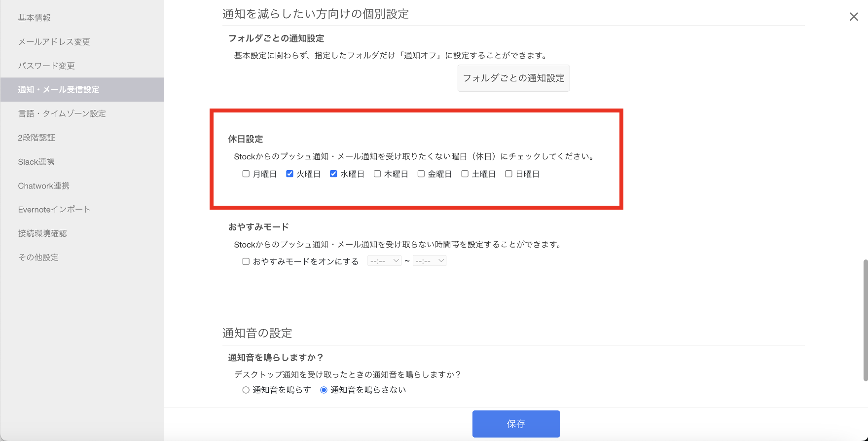
Task: Check the 土曜日 holiday checkbox
Action: (465, 174)
